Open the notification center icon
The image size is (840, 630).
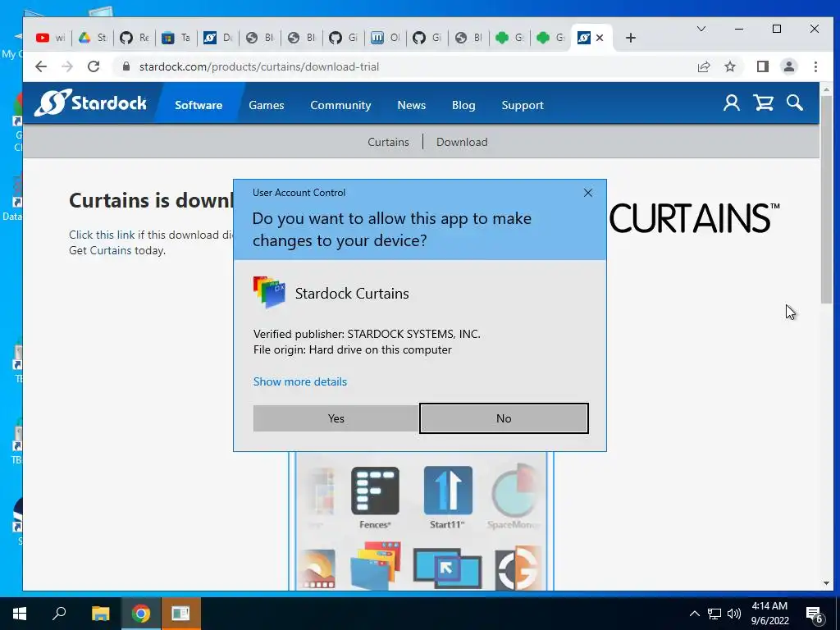click(x=815, y=614)
